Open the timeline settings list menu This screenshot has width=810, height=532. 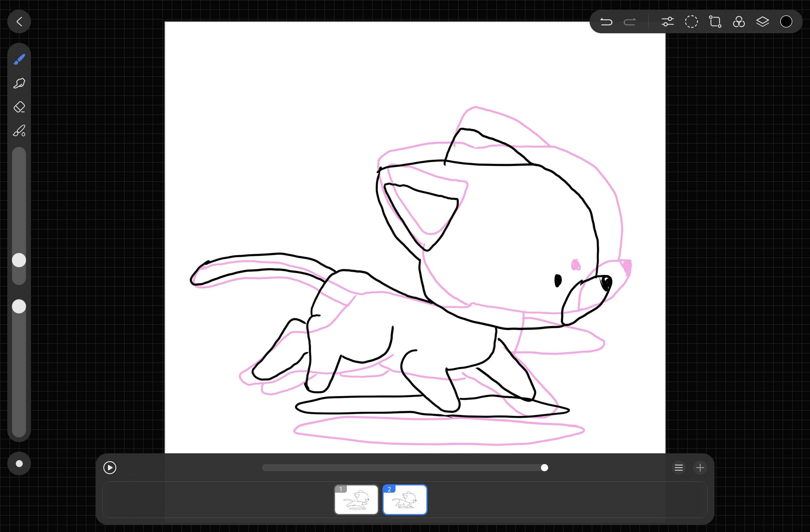(x=679, y=468)
